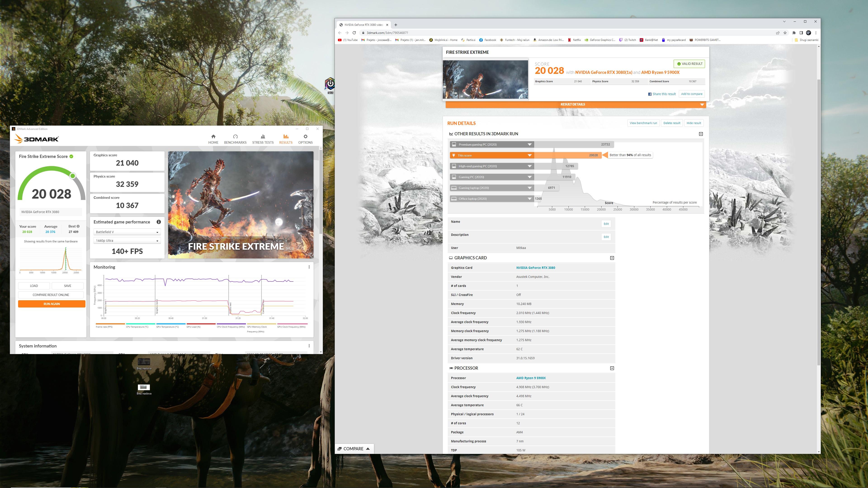Click Share this result Facebook link
Screen dimensions: 868x488
[x=662, y=94]
